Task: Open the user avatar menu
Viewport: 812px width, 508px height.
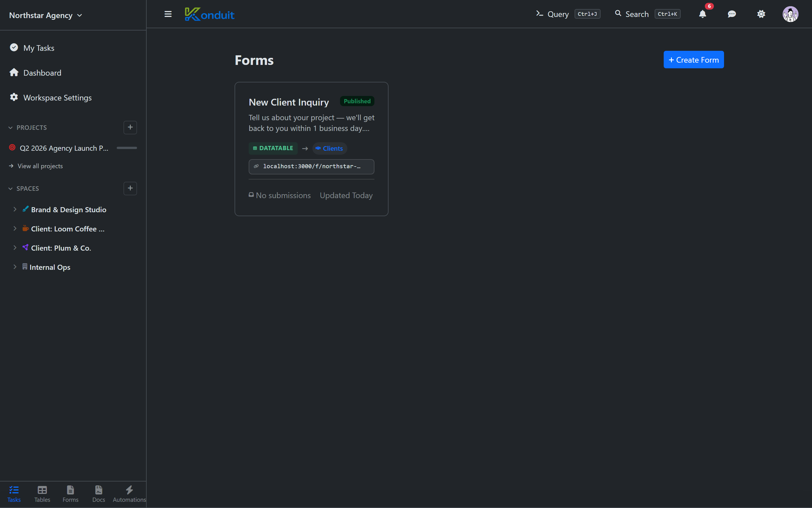Action: pos(790,14)
